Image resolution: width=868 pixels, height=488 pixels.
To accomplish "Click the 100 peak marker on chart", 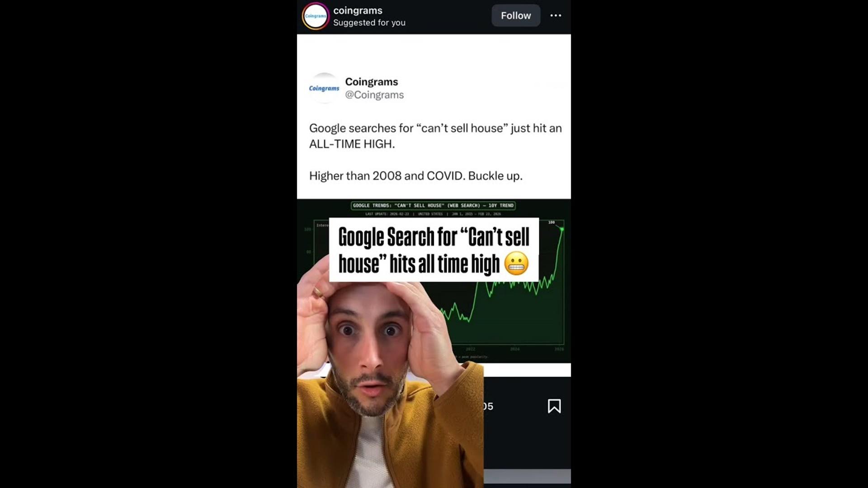I will coord(552,222).
